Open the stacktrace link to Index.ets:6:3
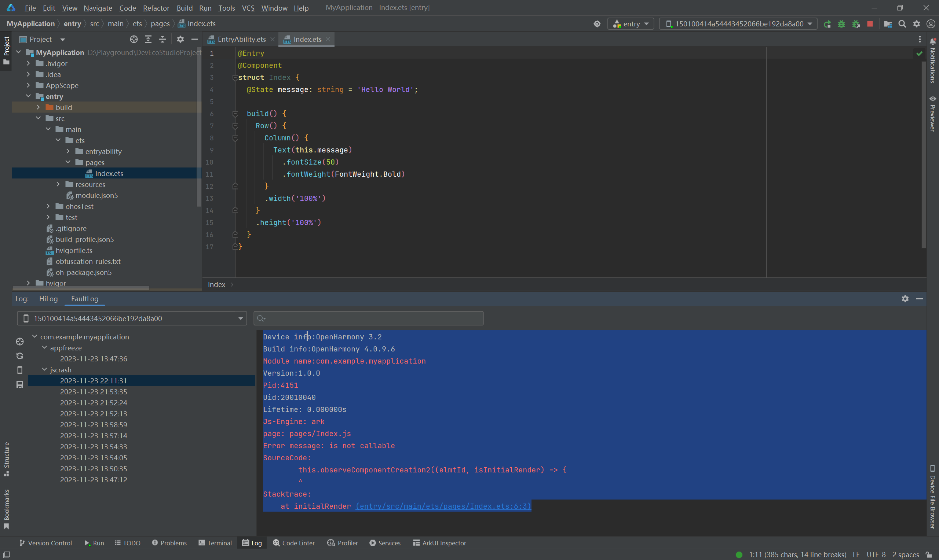939x560 pixels. (x=443, y=506)
